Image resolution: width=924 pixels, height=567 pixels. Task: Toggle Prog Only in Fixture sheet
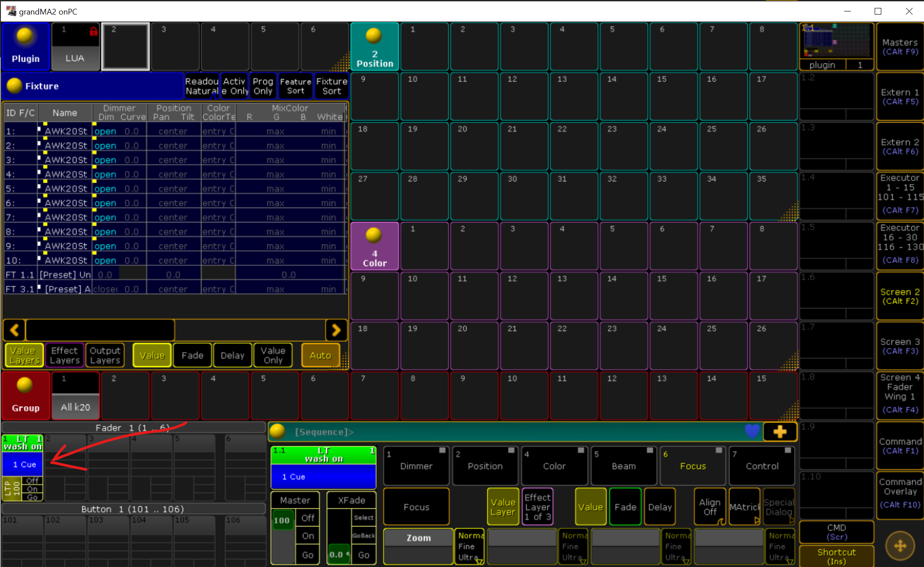coord(263,86)
